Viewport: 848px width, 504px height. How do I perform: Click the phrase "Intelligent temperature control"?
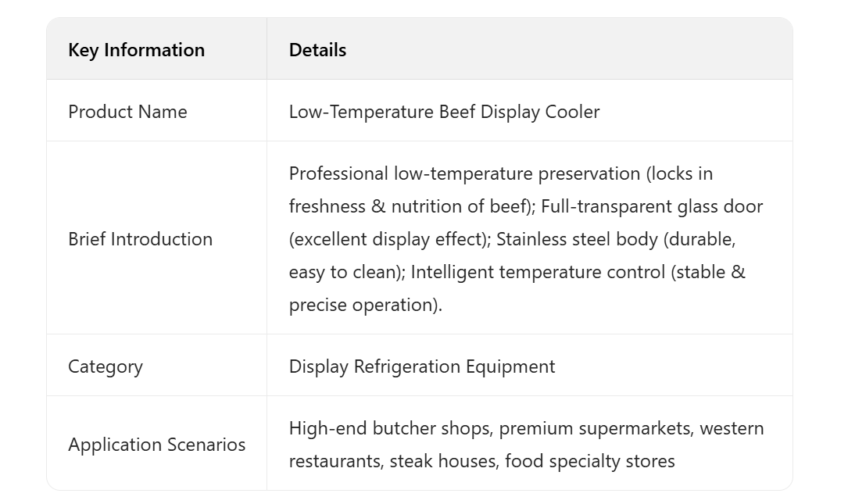(538, 272)
